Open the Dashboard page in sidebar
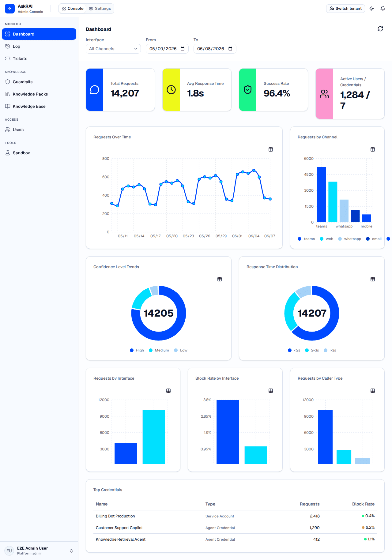 click(x=39, y=34)
